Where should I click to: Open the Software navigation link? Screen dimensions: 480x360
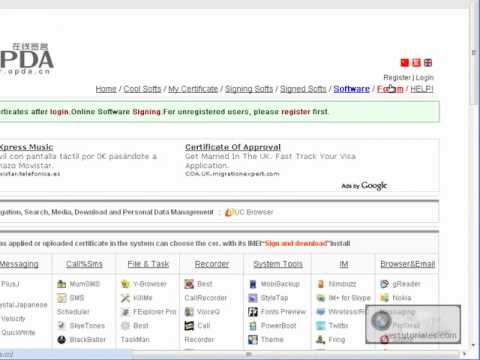[x=352, y=89]
